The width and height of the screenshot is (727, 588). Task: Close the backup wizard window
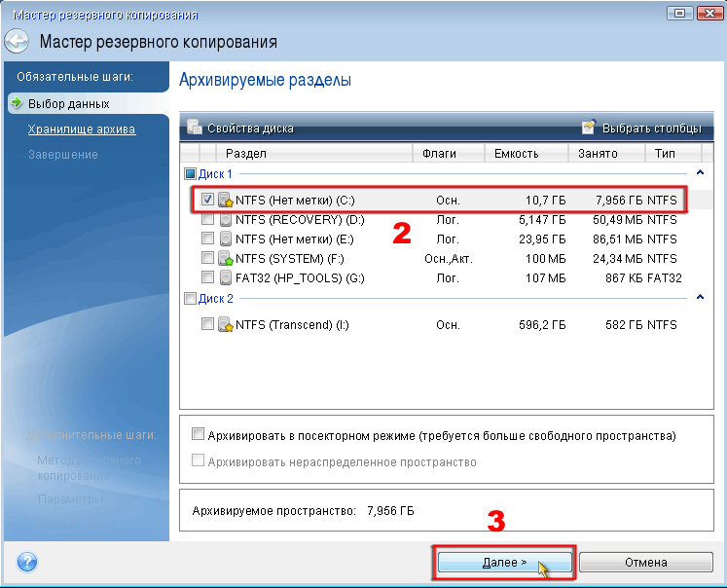click(709, 13)
